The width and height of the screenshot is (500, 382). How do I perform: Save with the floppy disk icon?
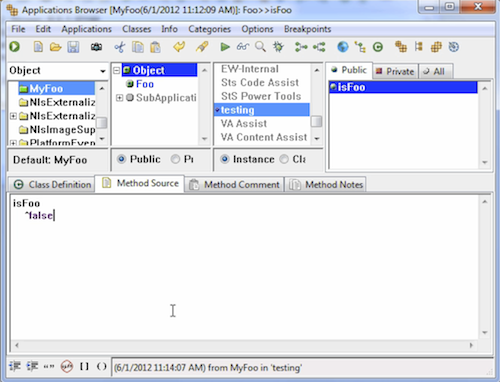tap(73, 47)
